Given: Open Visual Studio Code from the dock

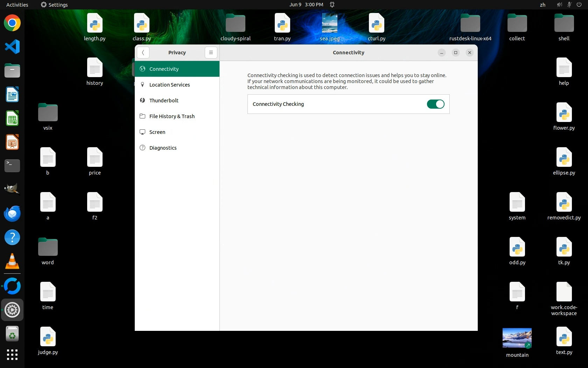Looking at the screenshot, I should [12, 47].
